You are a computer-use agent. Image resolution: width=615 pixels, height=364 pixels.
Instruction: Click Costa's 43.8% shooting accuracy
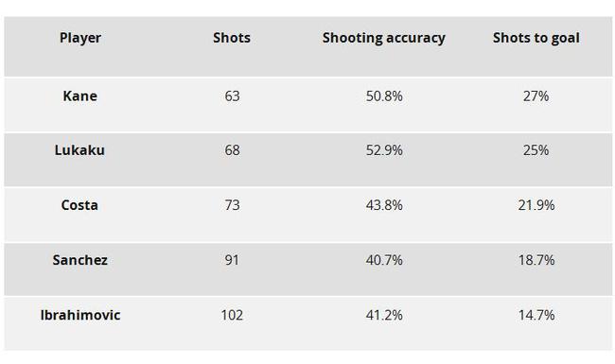coord(384,205)
